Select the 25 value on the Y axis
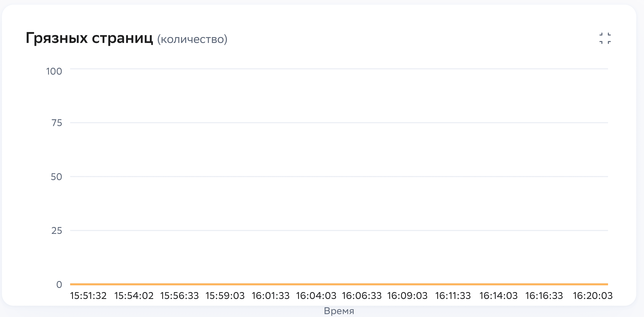This screenshot has width=644, height=317. [x=57, y=231]
